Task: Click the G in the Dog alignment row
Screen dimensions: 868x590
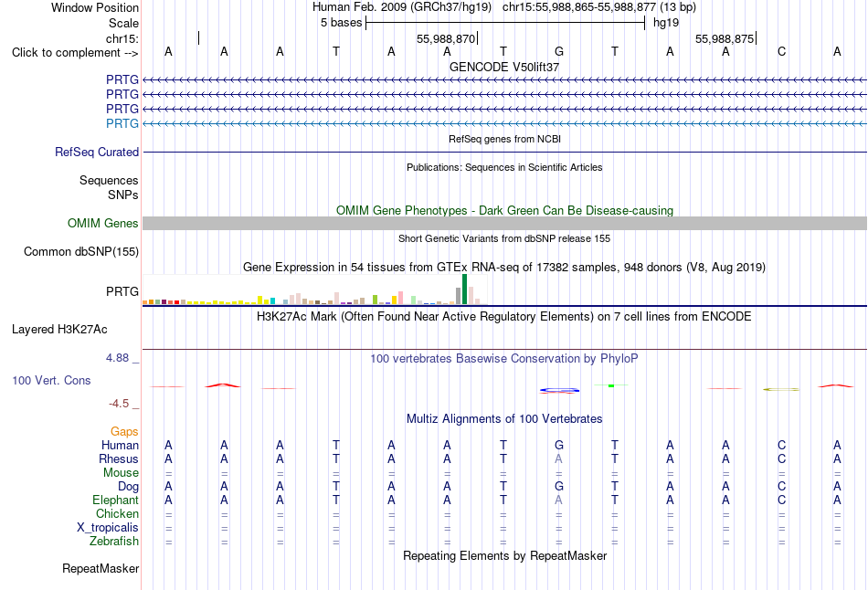Action: (x=558, y=486)
